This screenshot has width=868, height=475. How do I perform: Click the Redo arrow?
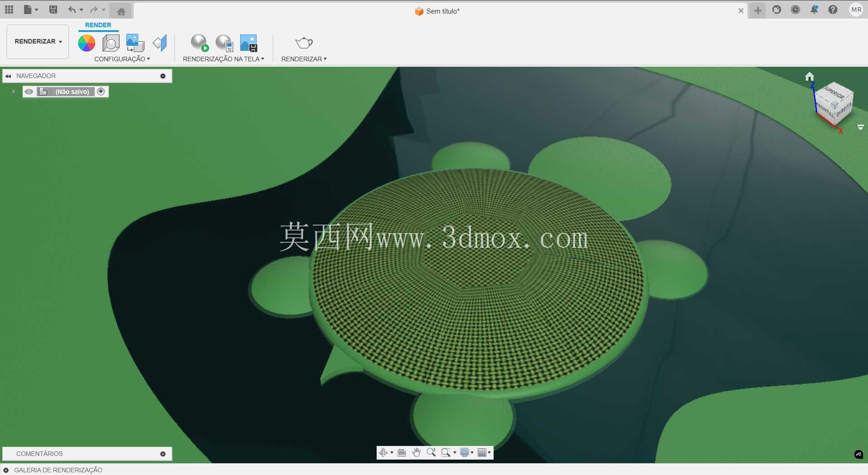pos(93,10)
